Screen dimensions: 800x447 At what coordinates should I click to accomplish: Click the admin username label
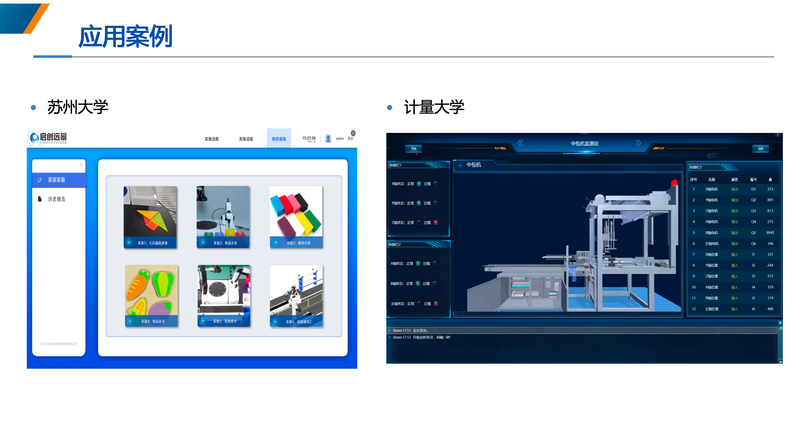click(x=340, y=139)
